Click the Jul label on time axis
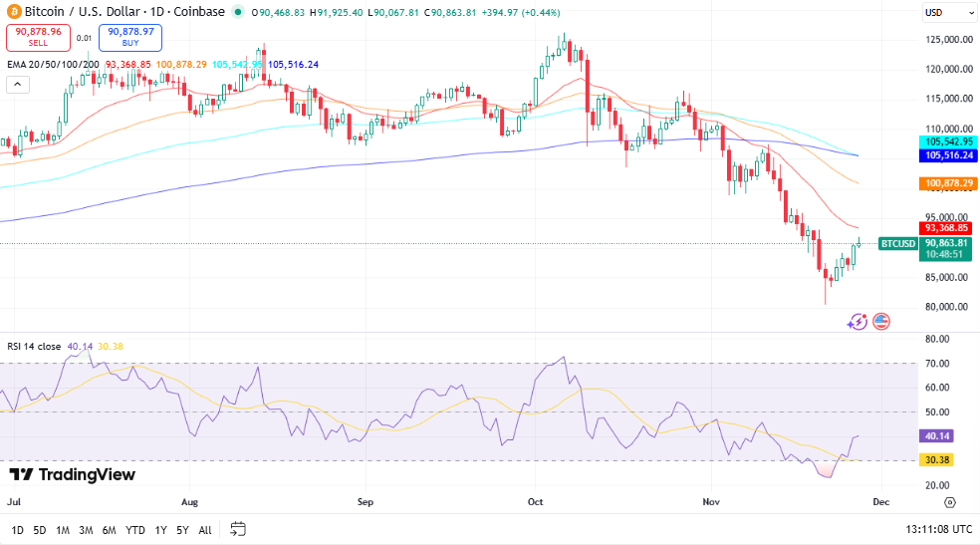Screen dimensions: 980x545 14,502
